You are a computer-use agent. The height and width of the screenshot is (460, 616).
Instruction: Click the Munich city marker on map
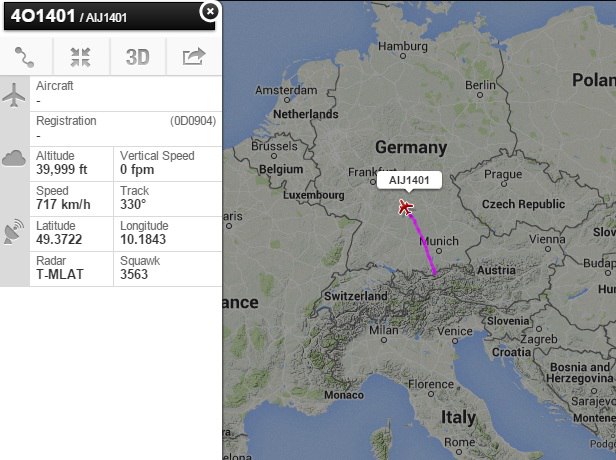(x=439, y=251)
